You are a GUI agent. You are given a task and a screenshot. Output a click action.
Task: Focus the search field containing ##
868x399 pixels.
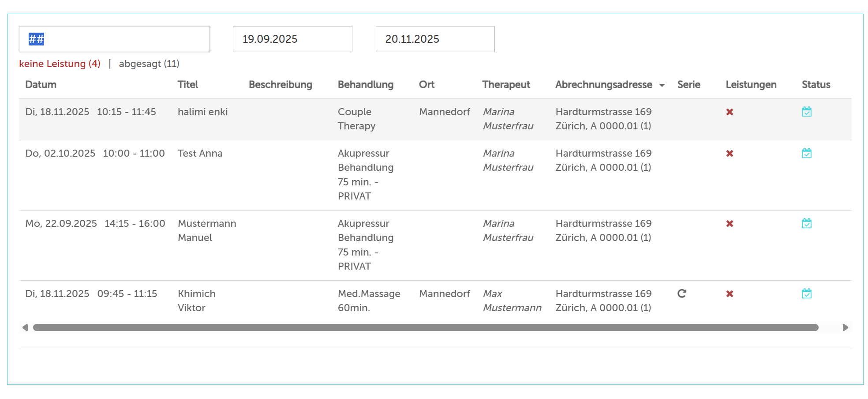coord(114,39)
